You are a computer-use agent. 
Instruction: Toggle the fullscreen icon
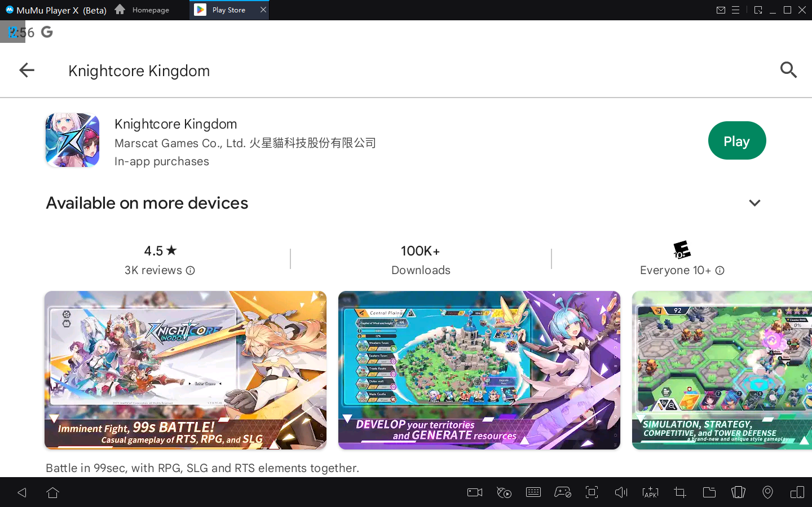point(592,492)
